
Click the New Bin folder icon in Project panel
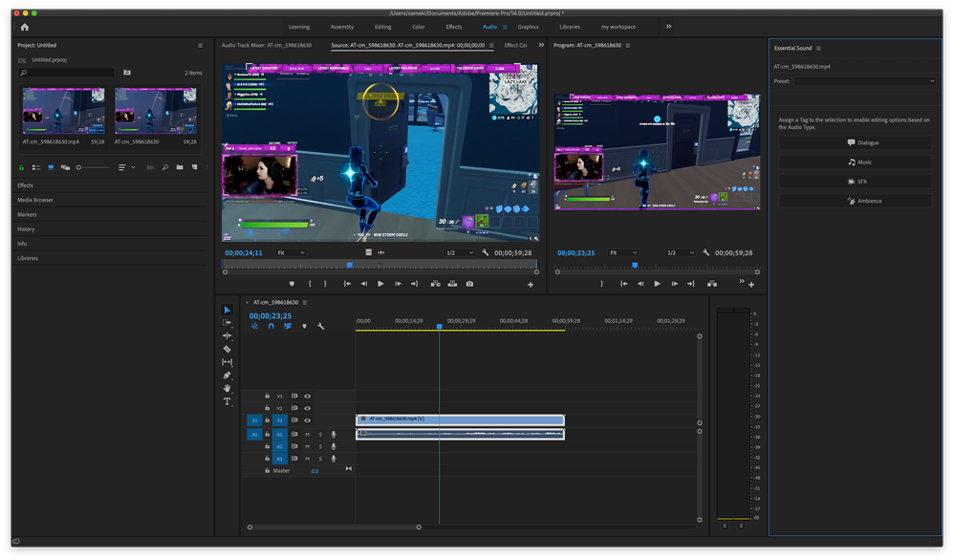pos(179,167)
